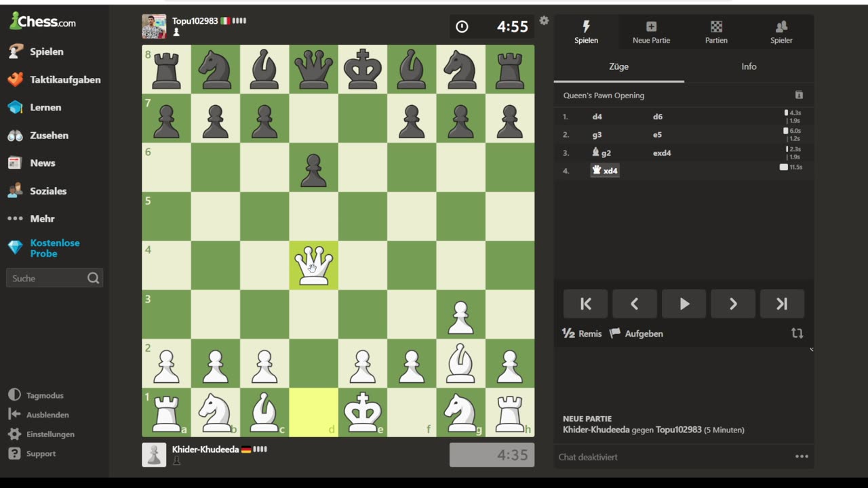Flip the board icon
The image size is (868, 488).
[x=797, y=333]
